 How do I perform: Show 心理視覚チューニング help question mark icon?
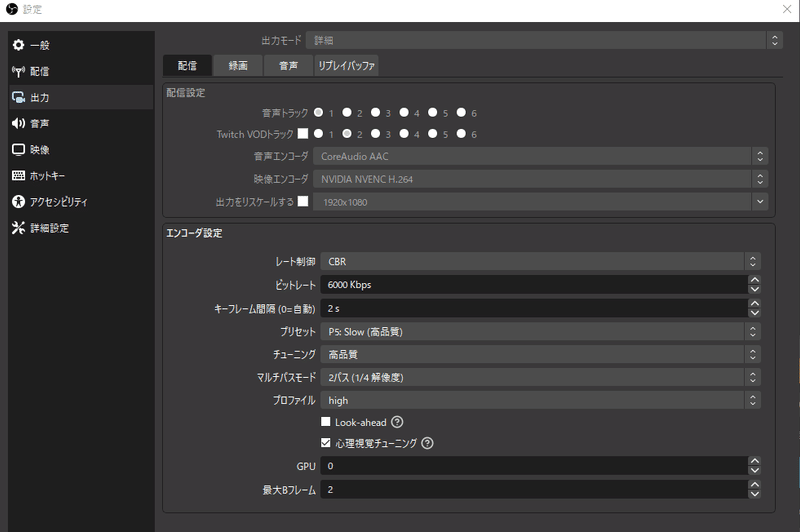click(428, 443)
